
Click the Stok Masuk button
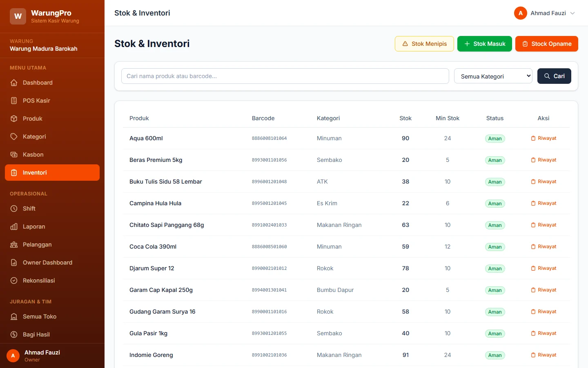pyautogui.click(x=485, y=44)
